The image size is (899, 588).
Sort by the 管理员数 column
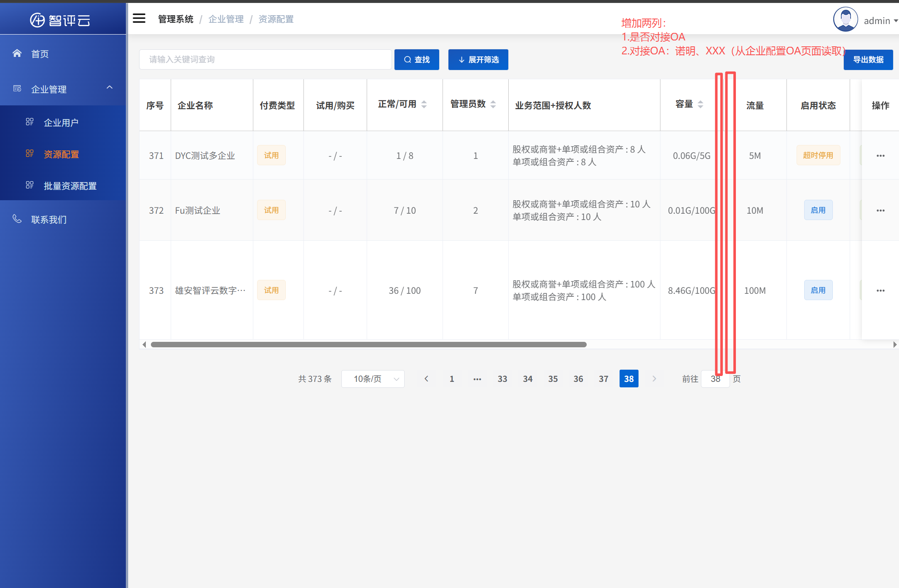point(493,105)
